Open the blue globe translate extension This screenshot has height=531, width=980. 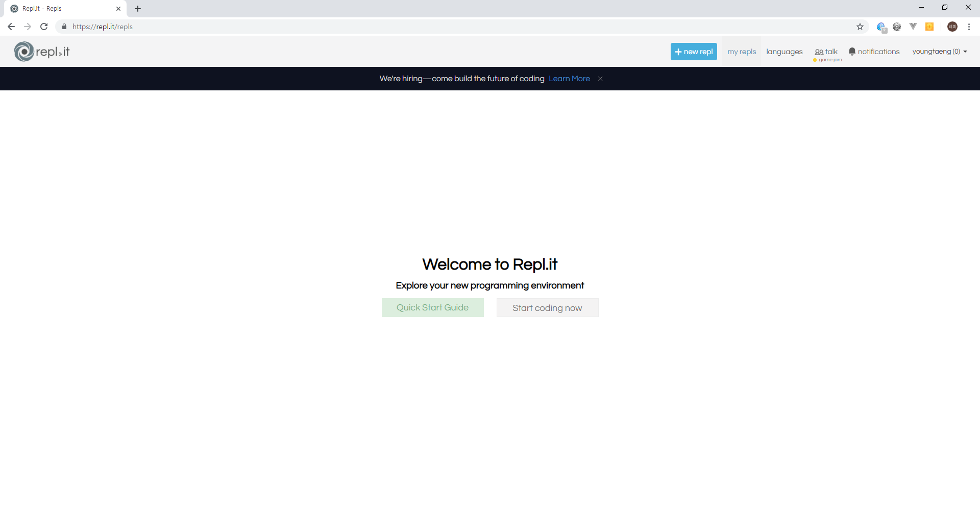(881, 27)
